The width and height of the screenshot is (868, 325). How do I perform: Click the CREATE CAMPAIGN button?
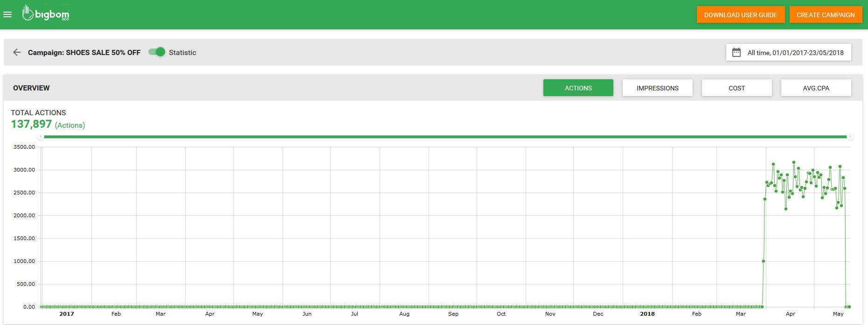click(x=826, y=15)
